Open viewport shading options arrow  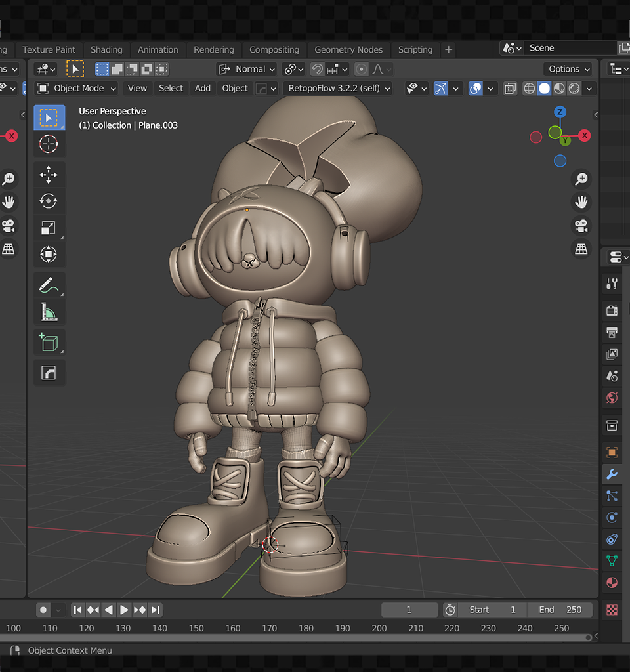[x=589, y=89]
